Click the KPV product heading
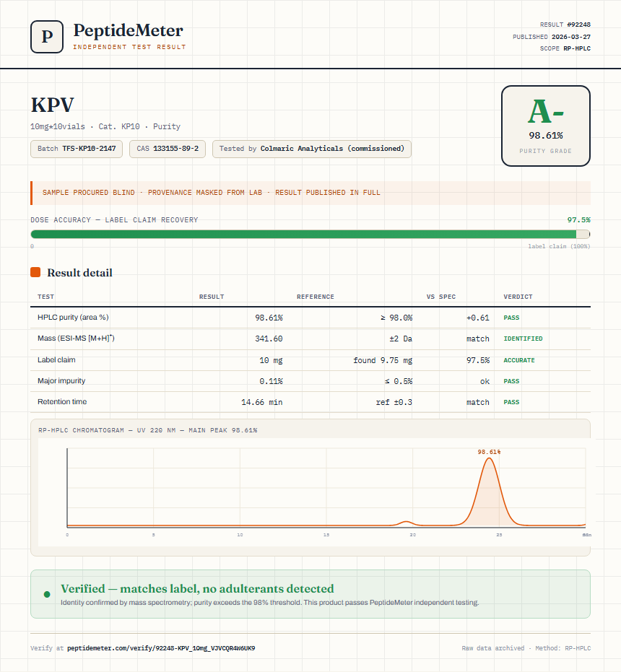Screen dimensions: 621x672 tap(52, 105)
